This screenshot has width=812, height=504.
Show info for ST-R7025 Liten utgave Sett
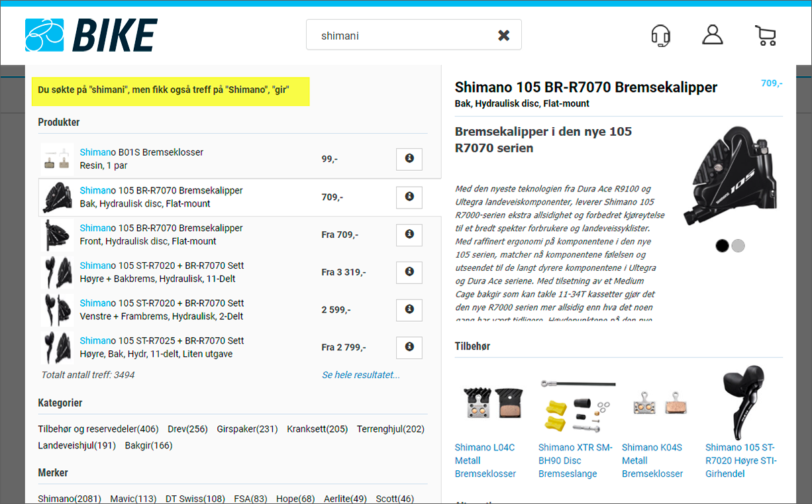click(409, 347)
